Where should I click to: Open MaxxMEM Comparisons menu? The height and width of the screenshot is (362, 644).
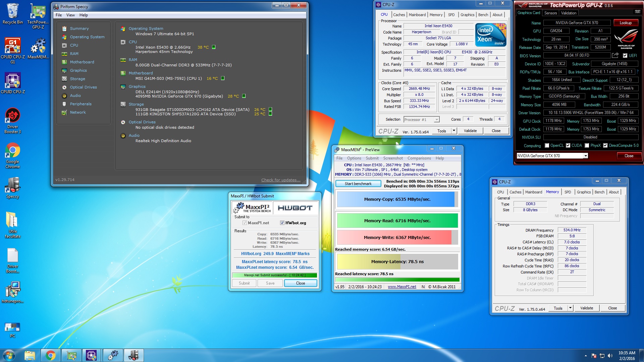[419, 158]
